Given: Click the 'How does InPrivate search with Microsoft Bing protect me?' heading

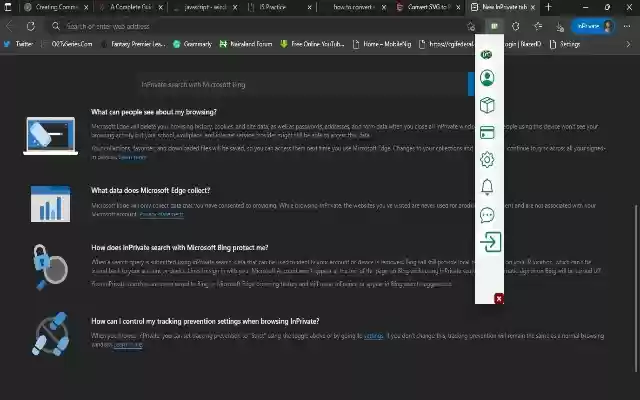Looking at the screenshot, I should click(x=180, y=247).
